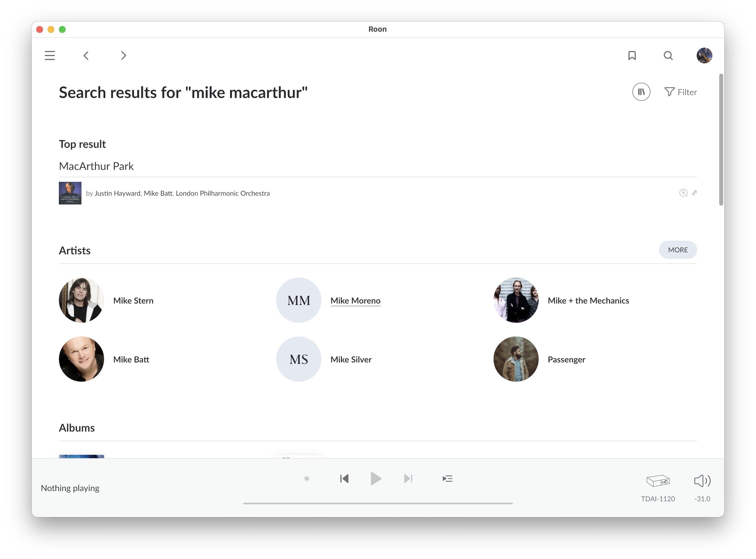Click the MM placeholder avatar
This screenshot has height=559, width=756.
(x=298, y=300)
